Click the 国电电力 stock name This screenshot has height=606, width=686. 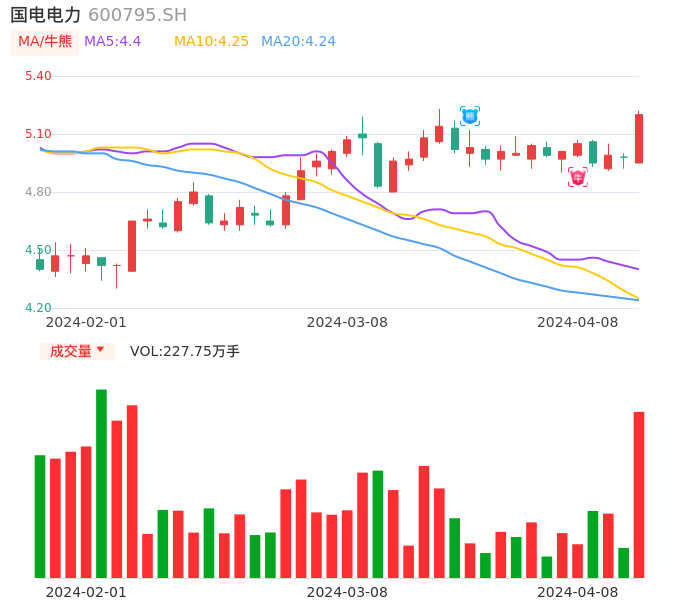pyautogui.click(x=45, y=15)
